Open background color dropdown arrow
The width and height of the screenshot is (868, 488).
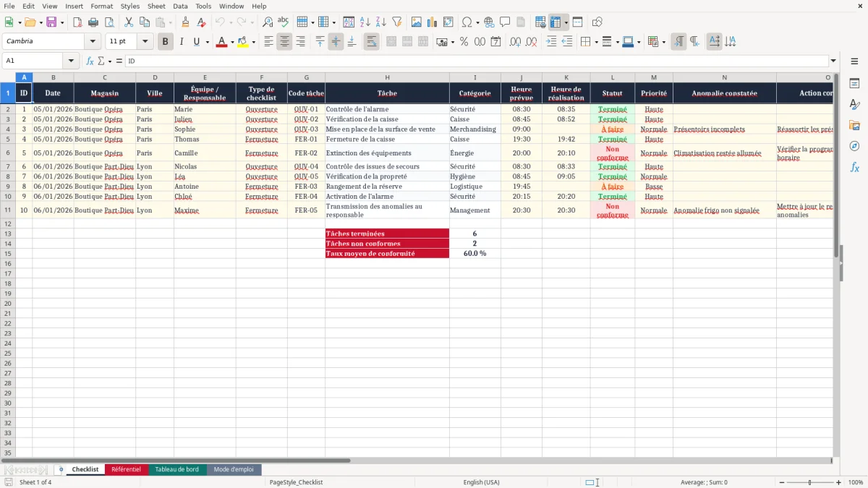(x=253, y=42)
